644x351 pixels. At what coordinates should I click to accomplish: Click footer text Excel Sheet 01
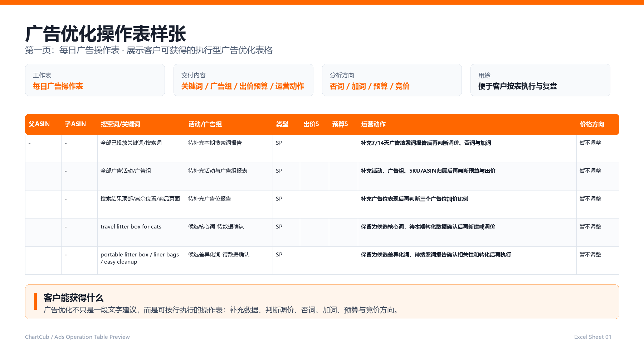tap(593, 337)
